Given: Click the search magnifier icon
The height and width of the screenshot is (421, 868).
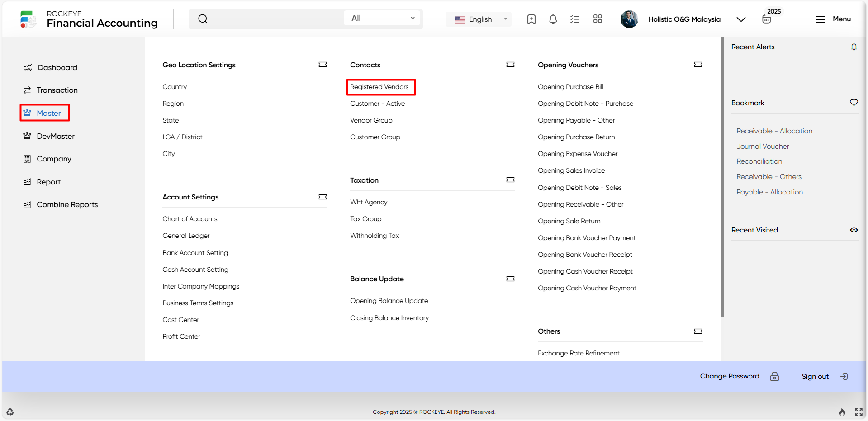Looking at the screenshot, I should [x=203, y=19].
